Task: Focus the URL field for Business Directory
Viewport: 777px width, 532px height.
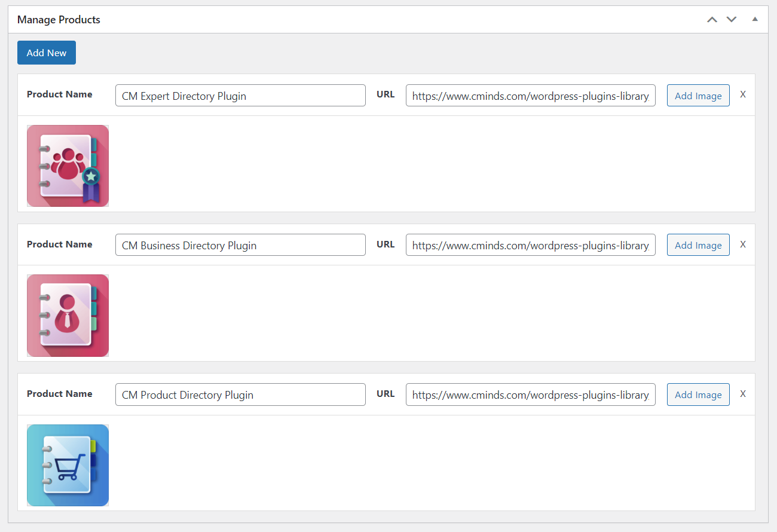Action: (x=530, y=245)
